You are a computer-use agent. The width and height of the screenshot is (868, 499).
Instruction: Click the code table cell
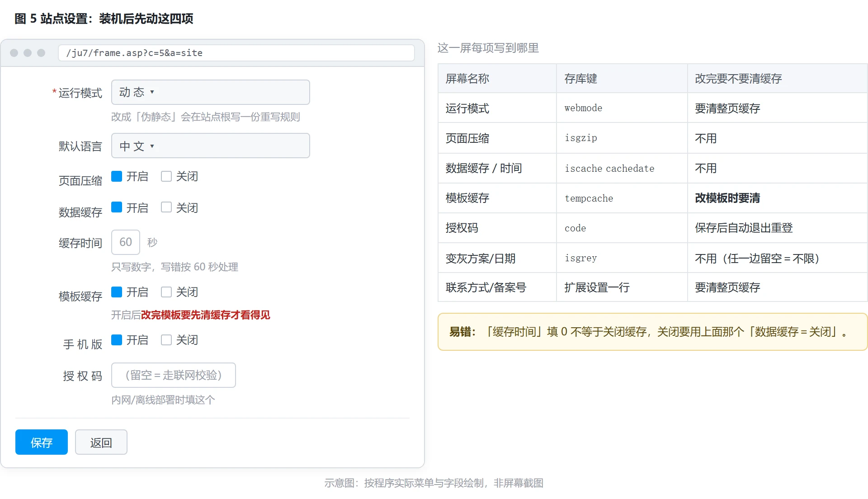(x=622, y=228)
